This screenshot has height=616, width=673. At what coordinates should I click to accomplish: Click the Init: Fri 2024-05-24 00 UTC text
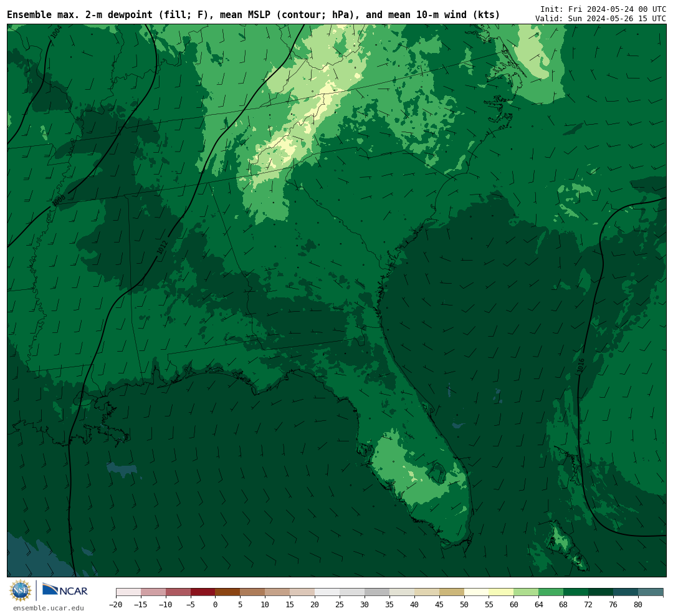(603, 9)
